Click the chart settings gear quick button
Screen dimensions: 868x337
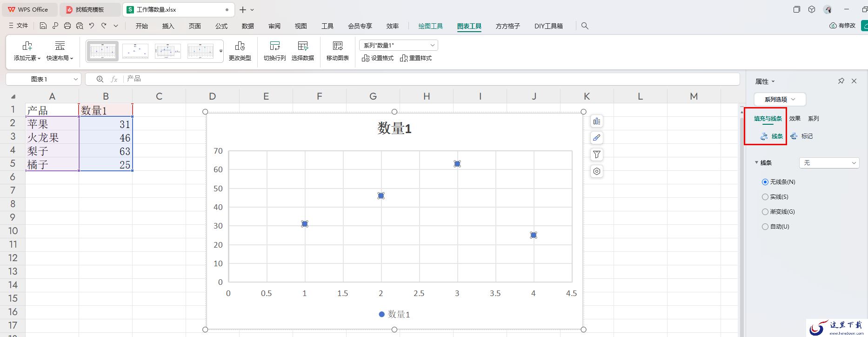point(597,171)
